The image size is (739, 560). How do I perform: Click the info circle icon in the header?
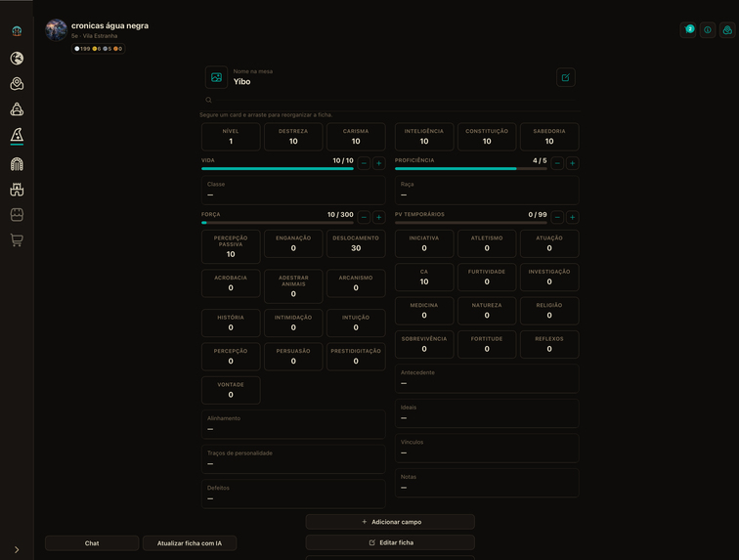pos(708,30)
